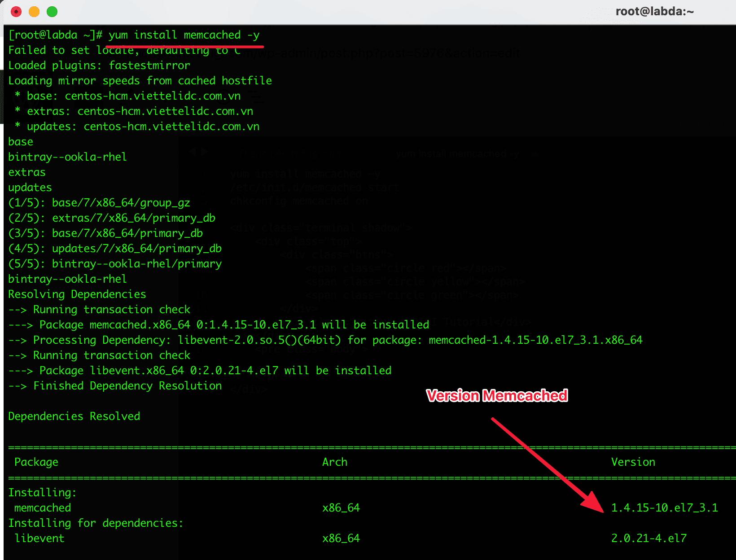Select the bintray--ookla-rhel repository entry
Viewport: 736px width, 560px height.
[x=67, y=157]
